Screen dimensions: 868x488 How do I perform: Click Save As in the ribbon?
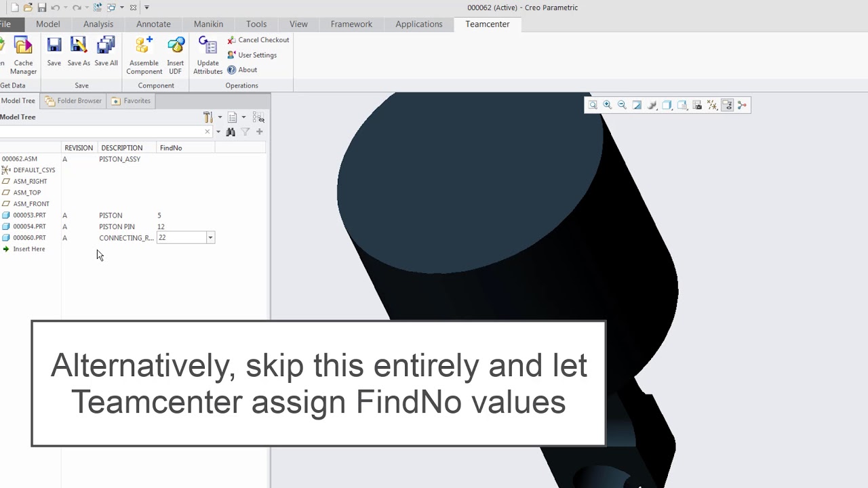tap(79, 52)
